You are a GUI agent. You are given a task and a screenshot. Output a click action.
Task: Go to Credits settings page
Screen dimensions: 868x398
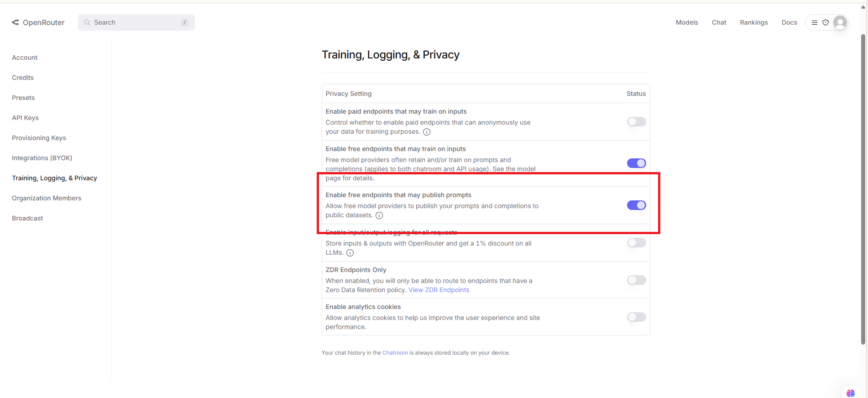[23, 78]
